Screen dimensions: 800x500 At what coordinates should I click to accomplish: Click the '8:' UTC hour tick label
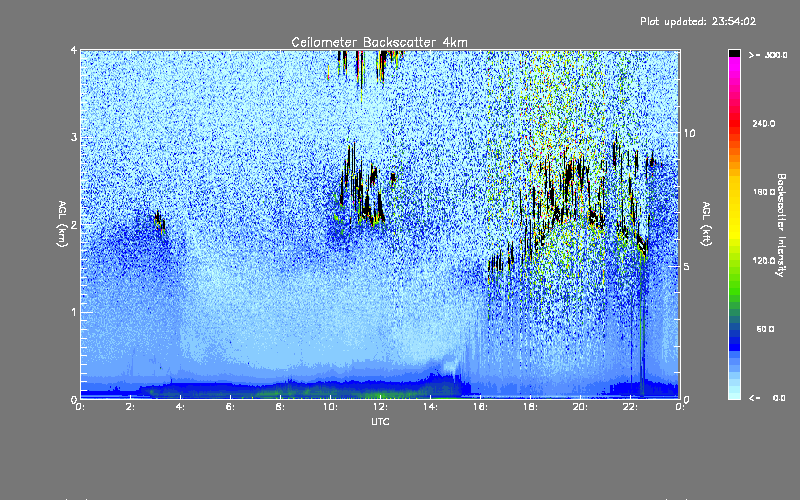pos(280,407)
